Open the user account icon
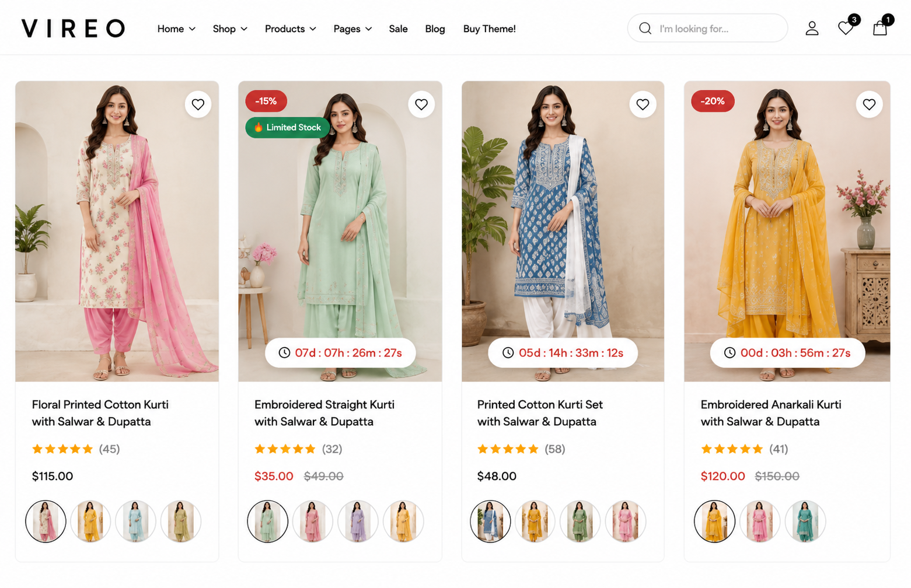 coord(812,28)
